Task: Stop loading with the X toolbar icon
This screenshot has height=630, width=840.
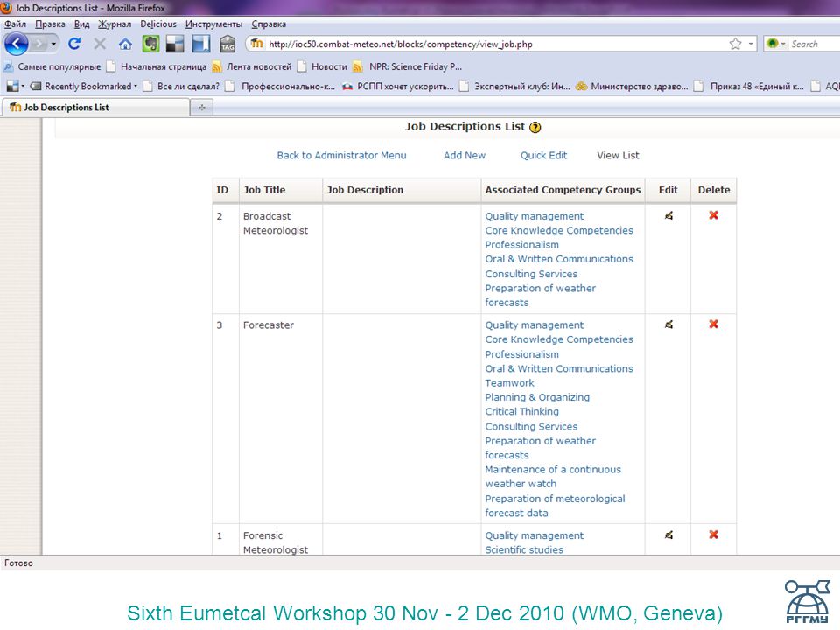Action: tap(100, 44)
